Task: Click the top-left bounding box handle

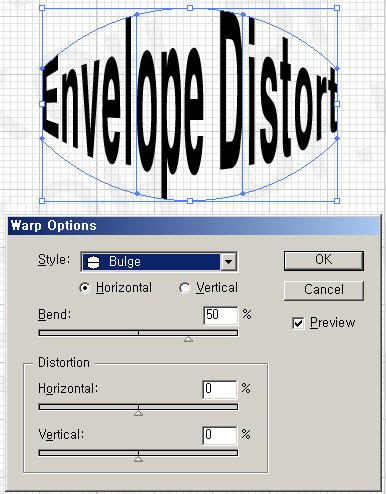Action: pyautogui.click(x=42, y=8)
